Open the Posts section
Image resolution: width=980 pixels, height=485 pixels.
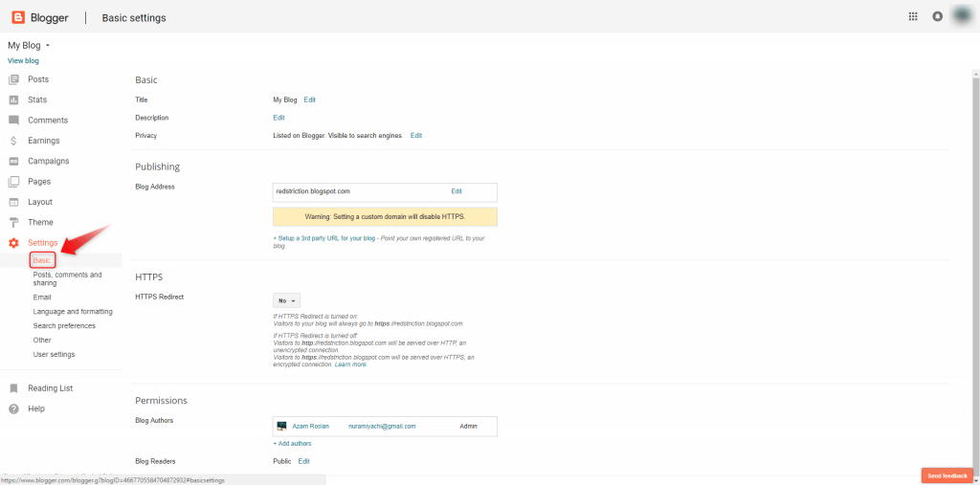38,79
